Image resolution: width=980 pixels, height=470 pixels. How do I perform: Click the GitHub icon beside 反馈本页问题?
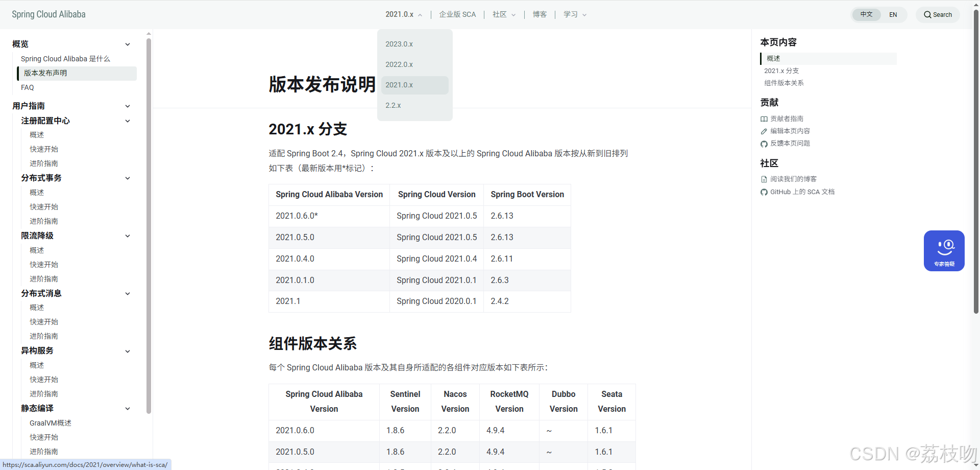764,144
